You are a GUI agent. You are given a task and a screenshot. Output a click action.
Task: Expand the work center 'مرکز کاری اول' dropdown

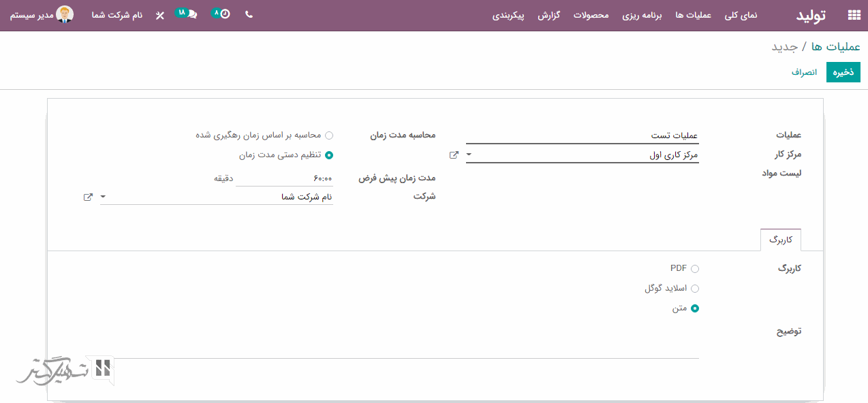click(469, 155)
